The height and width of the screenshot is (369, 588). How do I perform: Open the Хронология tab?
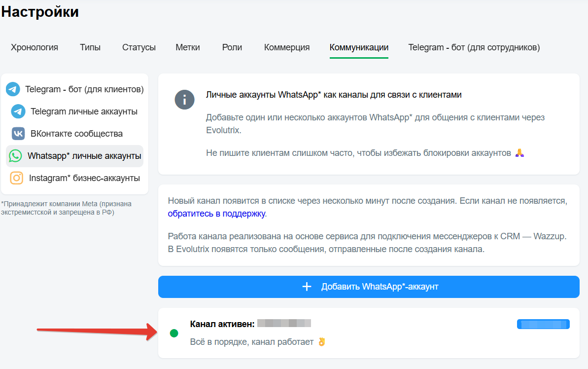coord(35,48)
